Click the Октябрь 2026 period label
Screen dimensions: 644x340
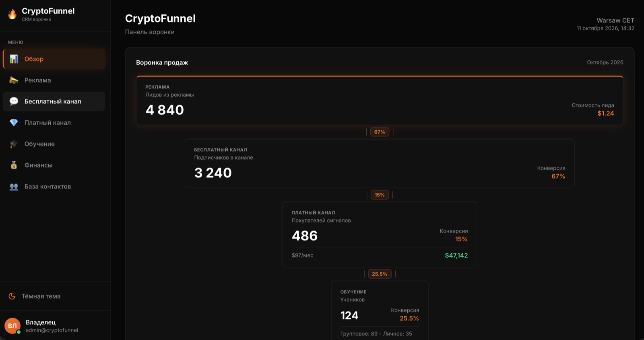(x=605, y=62)
